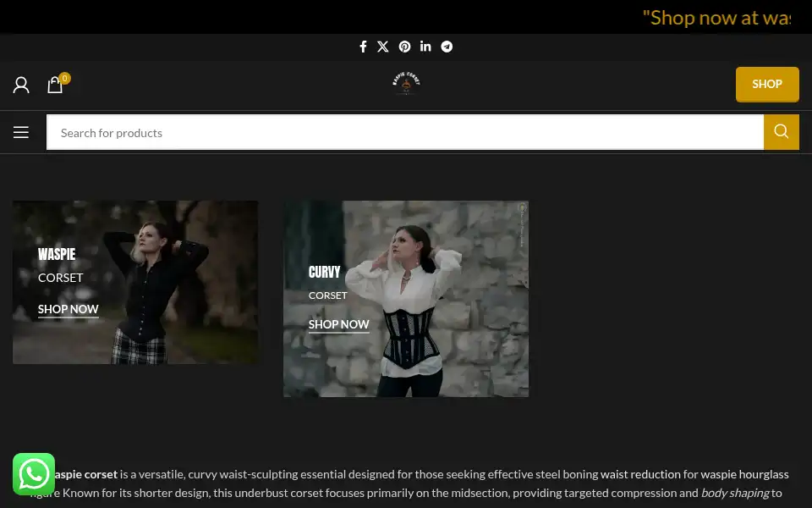
Task: Open the Facebook social link icon
Action: click(x=363, y=47)
